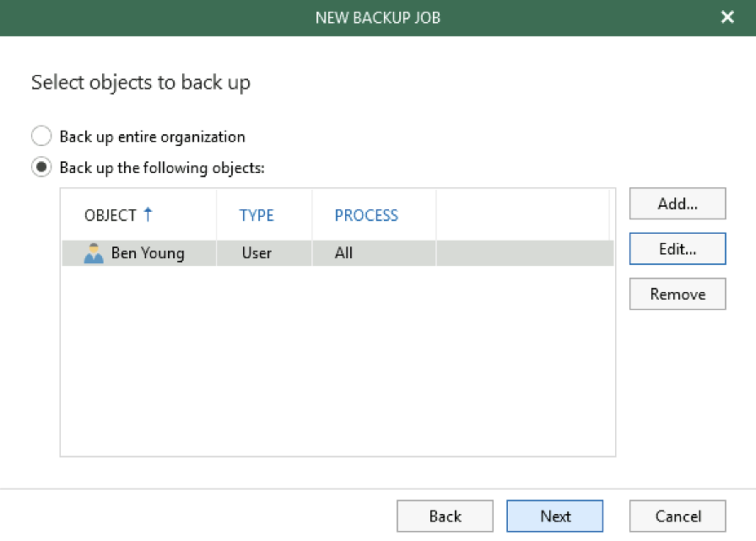Click the user icon beside Ben Young
The height and width of the screenshot is (541, 756).
coord(94,253)
